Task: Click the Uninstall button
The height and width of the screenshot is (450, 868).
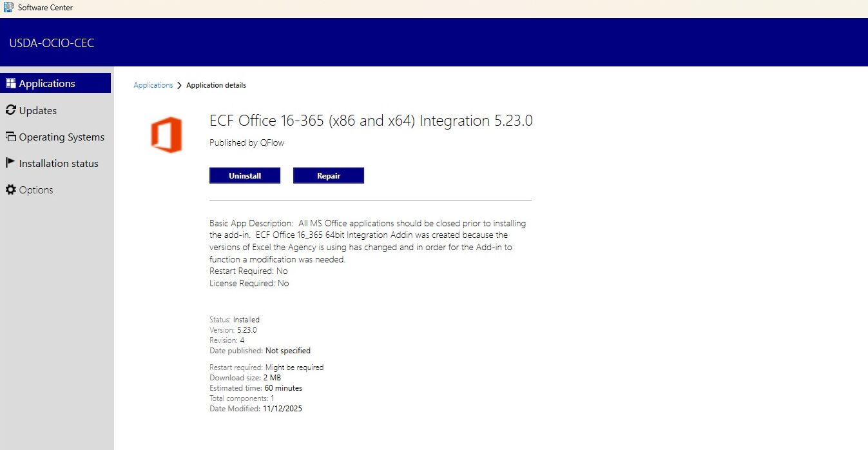Action: (245, 175)
